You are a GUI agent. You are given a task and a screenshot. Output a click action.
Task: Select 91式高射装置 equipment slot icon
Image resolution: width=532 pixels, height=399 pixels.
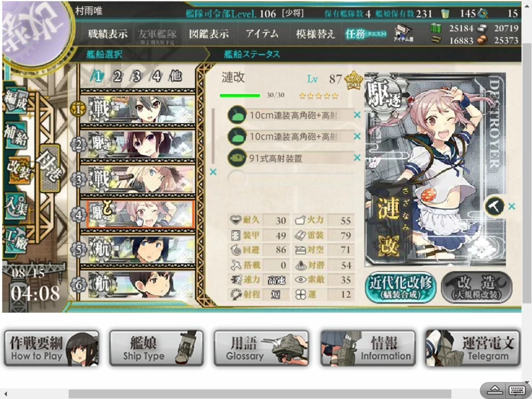237,158
